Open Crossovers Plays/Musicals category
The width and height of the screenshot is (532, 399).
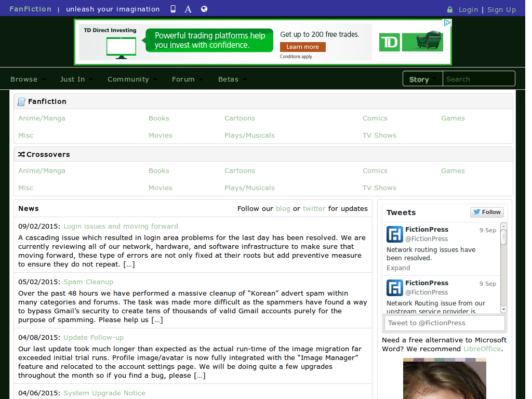point(249,188)
